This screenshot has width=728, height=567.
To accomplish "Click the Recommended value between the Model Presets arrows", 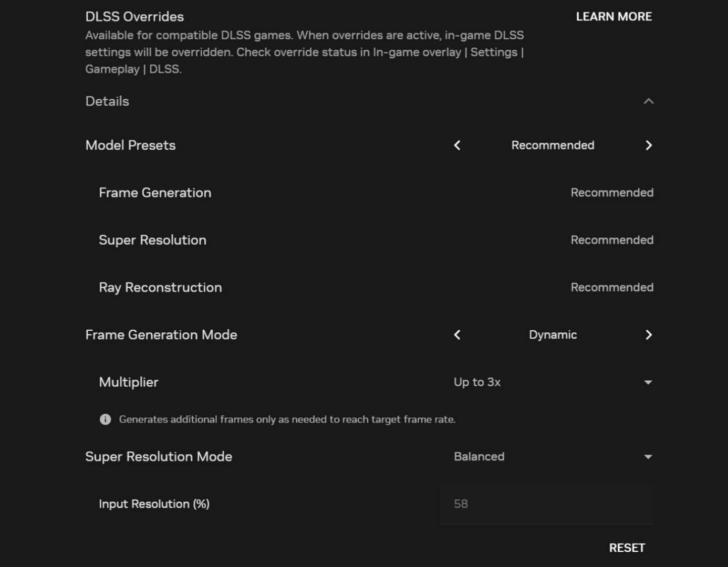I will [x=553, y=145].
